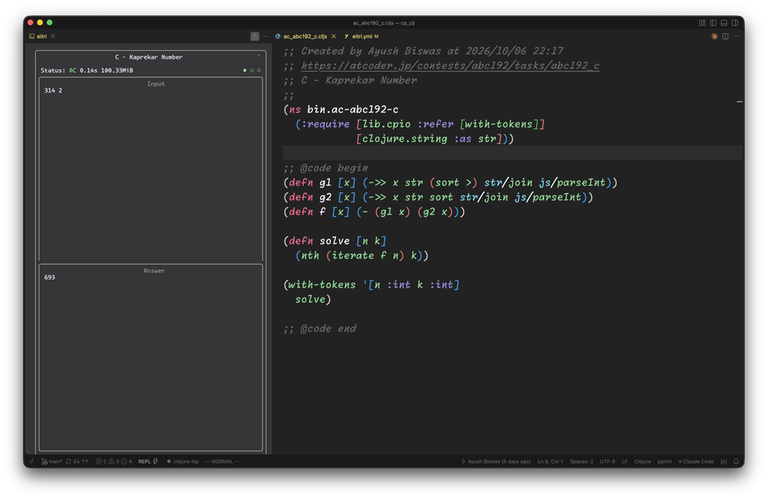Select language mode Clojure in status bar
Screen dimensions: 768x499
[x=642, y=461]
